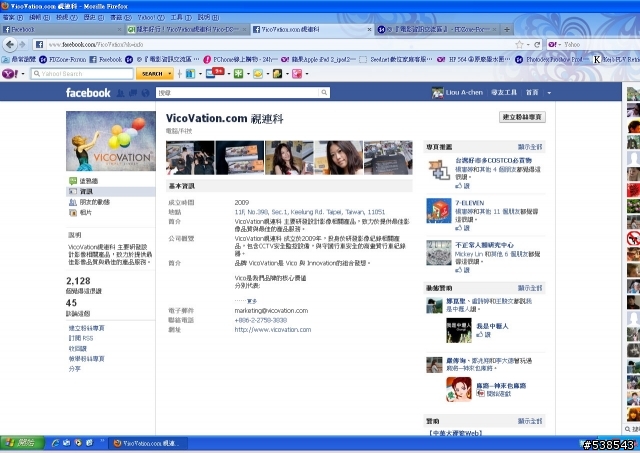Screen dimensions: 640x453
Task: Click the 7-ELEVEN page icon
Action: pos(439,211)
